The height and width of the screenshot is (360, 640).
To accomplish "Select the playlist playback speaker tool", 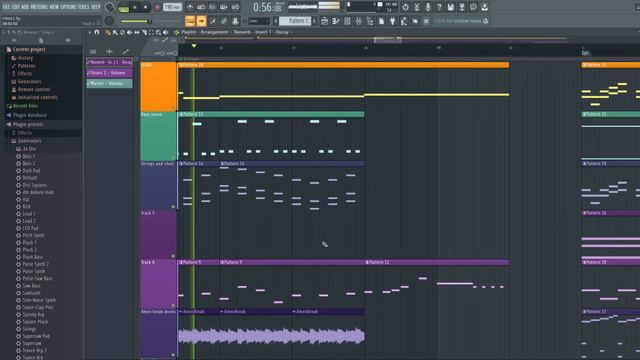I will pyautogui.click(x=165, y=32).
